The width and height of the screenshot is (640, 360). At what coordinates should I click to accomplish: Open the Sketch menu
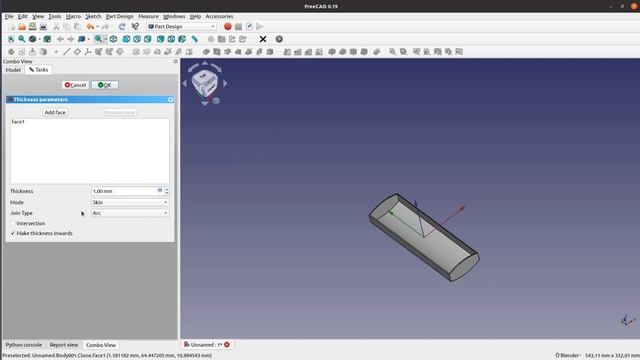point(93,16)
